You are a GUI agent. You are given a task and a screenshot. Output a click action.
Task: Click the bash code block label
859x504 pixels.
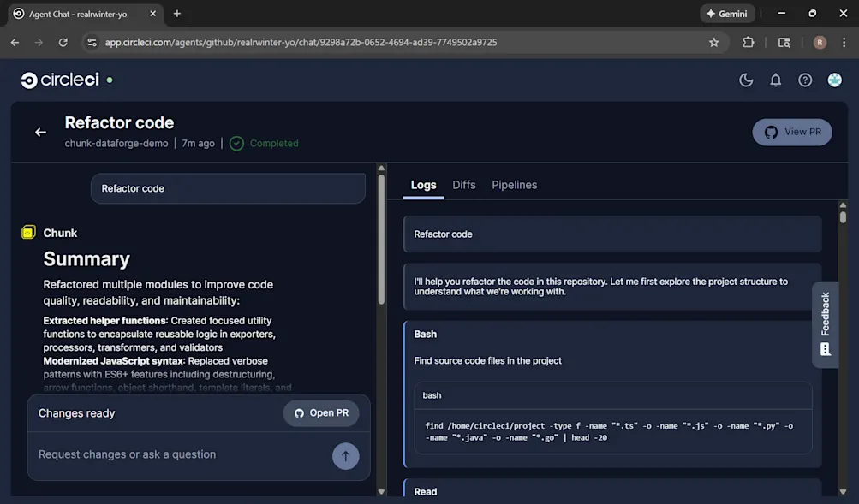click(432, 395)
